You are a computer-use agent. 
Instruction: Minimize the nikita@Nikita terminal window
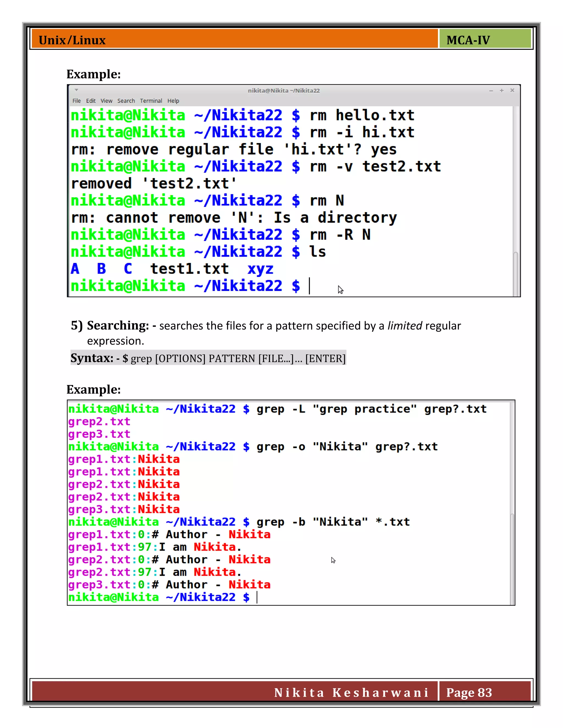[x=491, y=91]
